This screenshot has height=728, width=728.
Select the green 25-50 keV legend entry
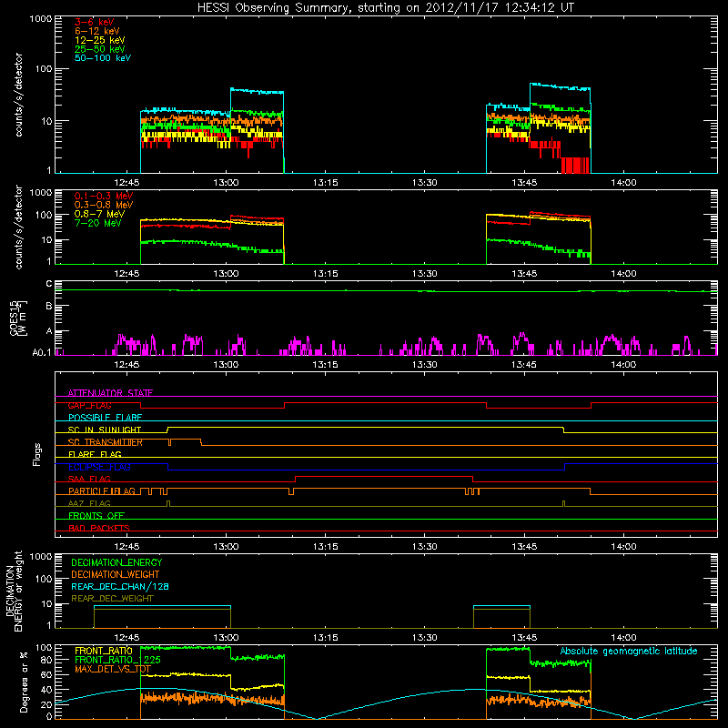[99, 49]
